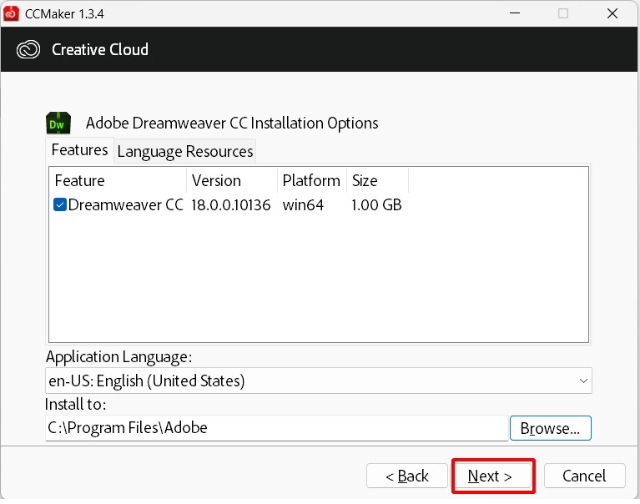Close the CCMaker window
The image size is (640, 504).
(x=612, y=13)
